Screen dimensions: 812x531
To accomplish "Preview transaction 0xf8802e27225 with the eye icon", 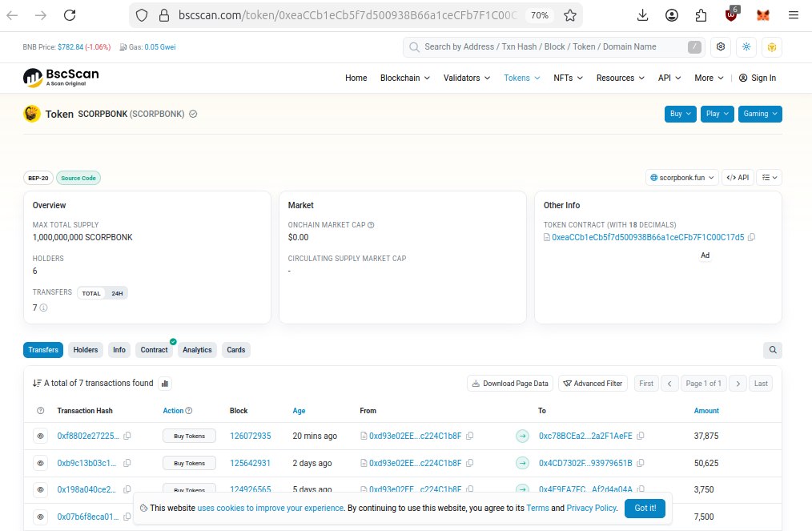I will [x=40, y=436].
